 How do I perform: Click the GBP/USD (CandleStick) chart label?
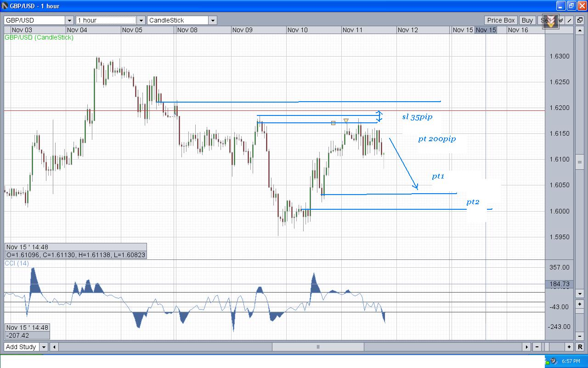coord(39,37)
